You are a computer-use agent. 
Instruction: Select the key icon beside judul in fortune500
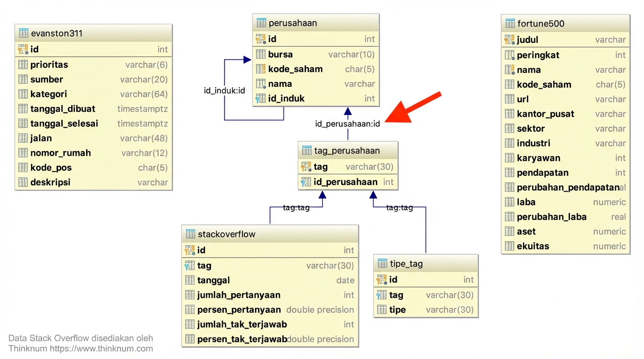tap(509, 40)
